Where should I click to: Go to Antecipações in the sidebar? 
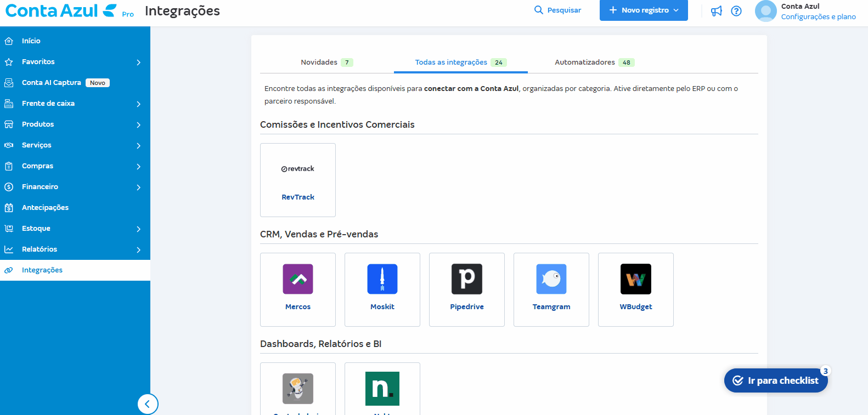pos(45,208)
